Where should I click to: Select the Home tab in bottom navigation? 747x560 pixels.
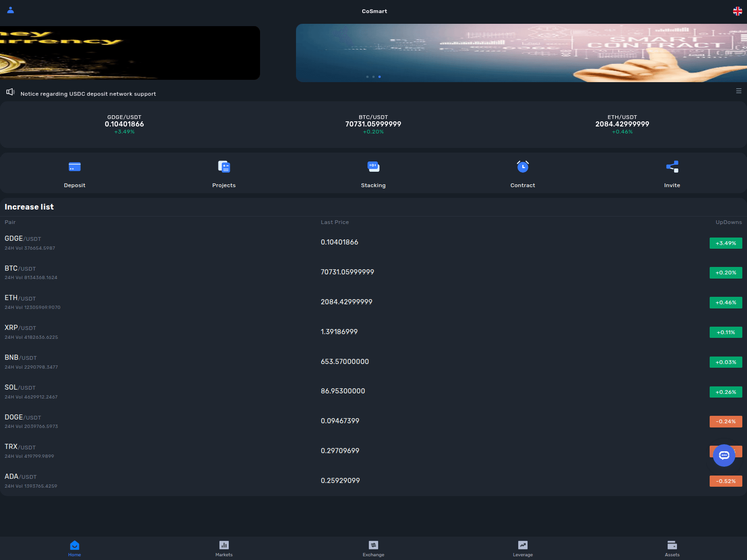tap(74, 548)
